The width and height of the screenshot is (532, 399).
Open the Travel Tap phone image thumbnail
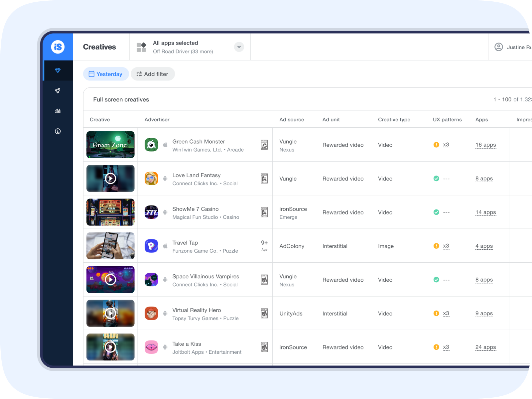pos(110,246)
